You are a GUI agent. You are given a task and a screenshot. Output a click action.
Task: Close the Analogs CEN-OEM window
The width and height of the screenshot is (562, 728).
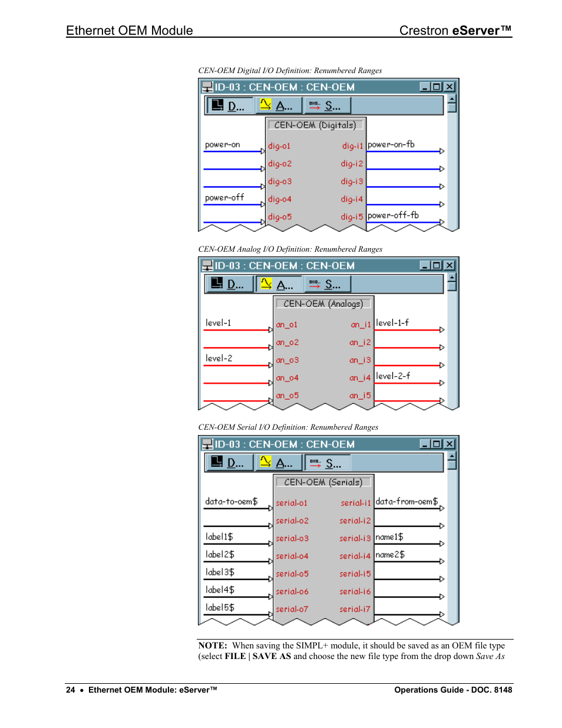click(x=449, y=265)
